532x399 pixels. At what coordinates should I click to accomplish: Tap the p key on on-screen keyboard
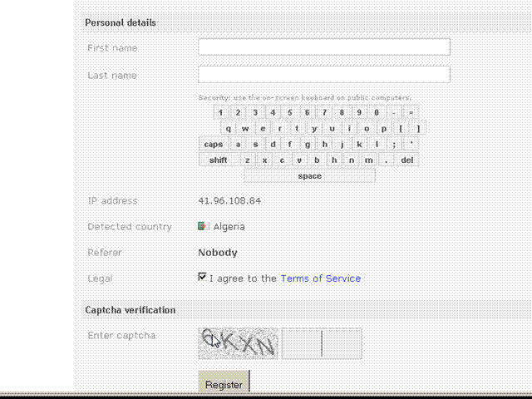click(384, 129)
